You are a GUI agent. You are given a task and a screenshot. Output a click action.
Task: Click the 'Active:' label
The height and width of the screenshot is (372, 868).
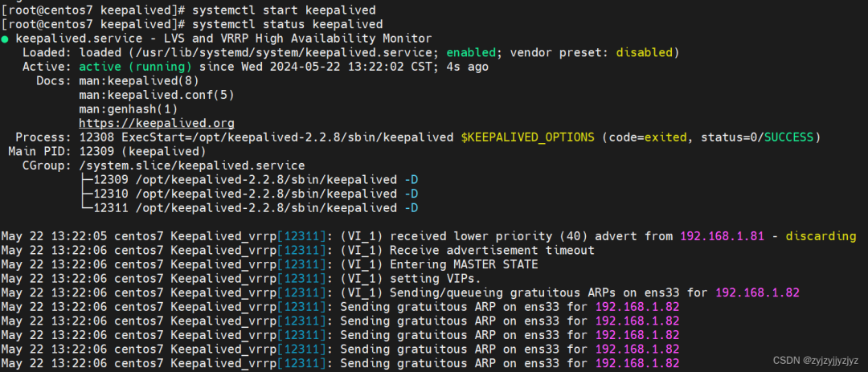(x=47, y=67)
